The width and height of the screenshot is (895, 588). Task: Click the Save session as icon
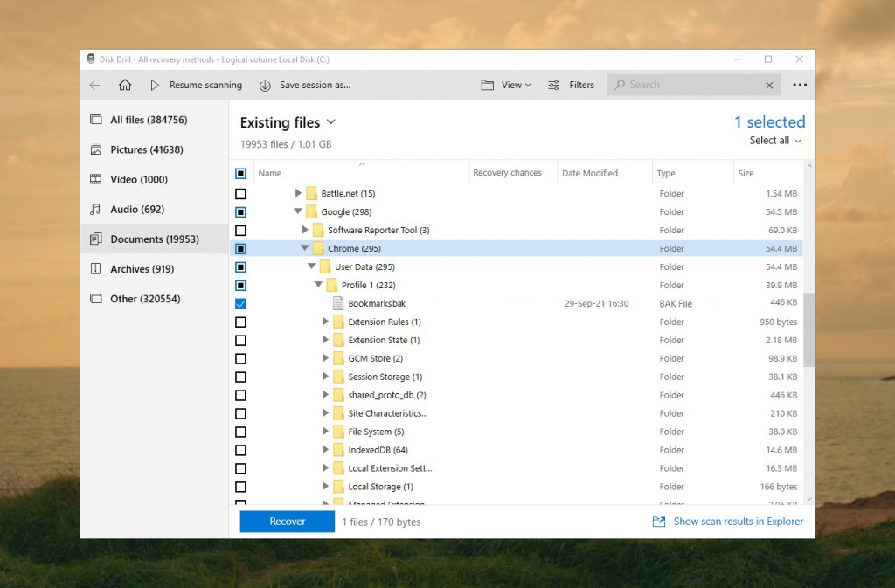[x=267, y=85]
